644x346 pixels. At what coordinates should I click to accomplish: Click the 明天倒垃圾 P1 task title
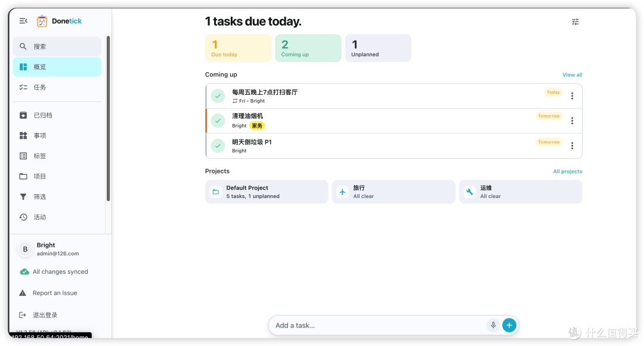(252, 142)
